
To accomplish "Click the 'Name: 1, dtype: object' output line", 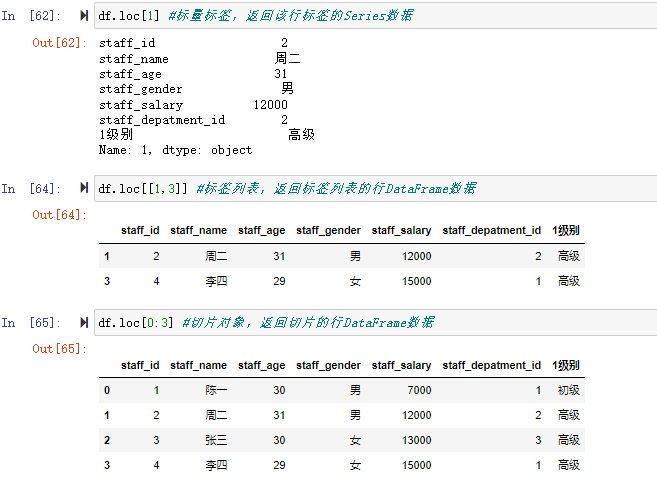I will [175, 150].
